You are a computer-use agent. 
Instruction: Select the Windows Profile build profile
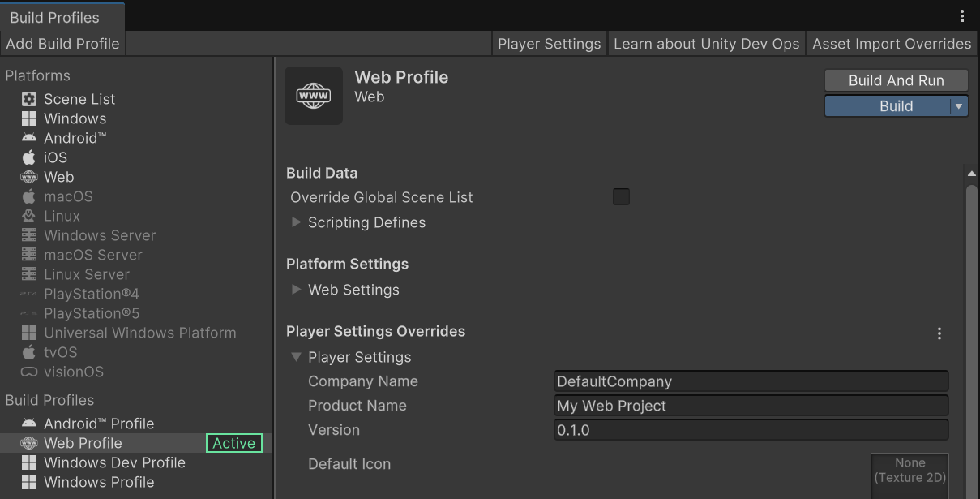136,482
